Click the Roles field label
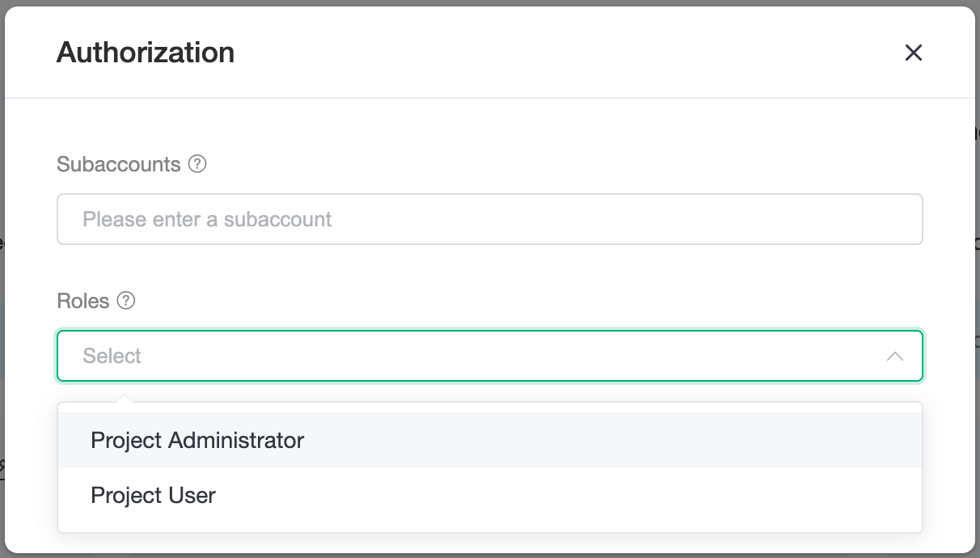The width and height of the screenshot is (980, 558). coord(82,301)
